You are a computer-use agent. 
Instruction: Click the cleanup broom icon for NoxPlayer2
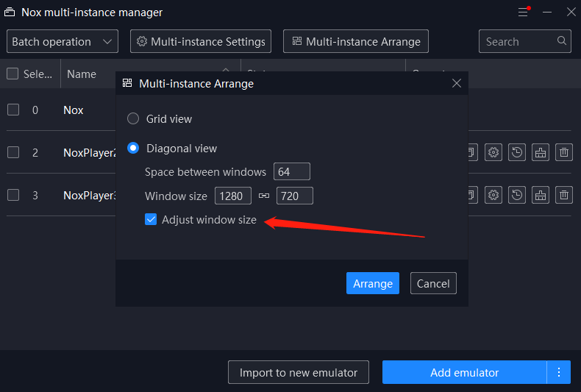pyautogui.click(x=541, y=152)
